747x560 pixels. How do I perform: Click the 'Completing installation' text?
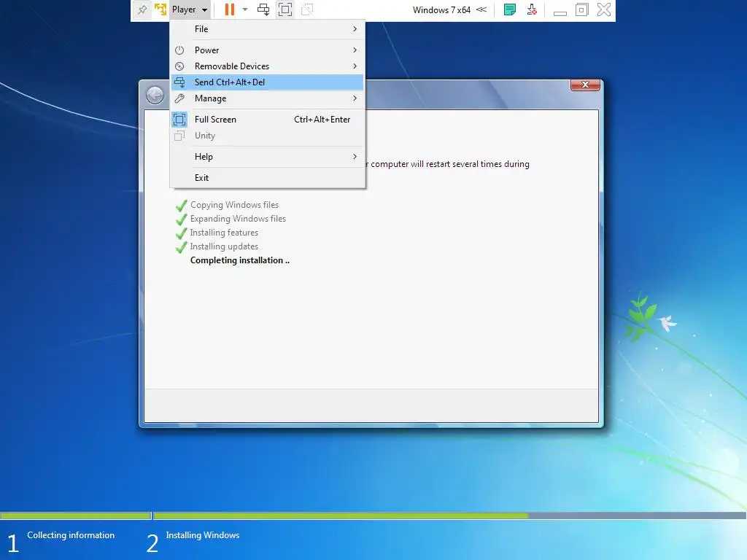pyautogui.click(x=239, y=260)
